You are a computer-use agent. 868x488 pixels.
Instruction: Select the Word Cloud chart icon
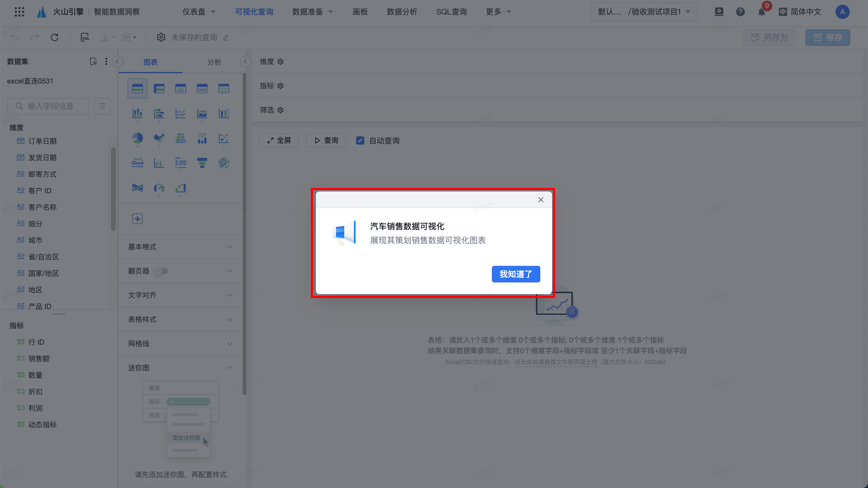pyautogui.click(x=138, y=163)
